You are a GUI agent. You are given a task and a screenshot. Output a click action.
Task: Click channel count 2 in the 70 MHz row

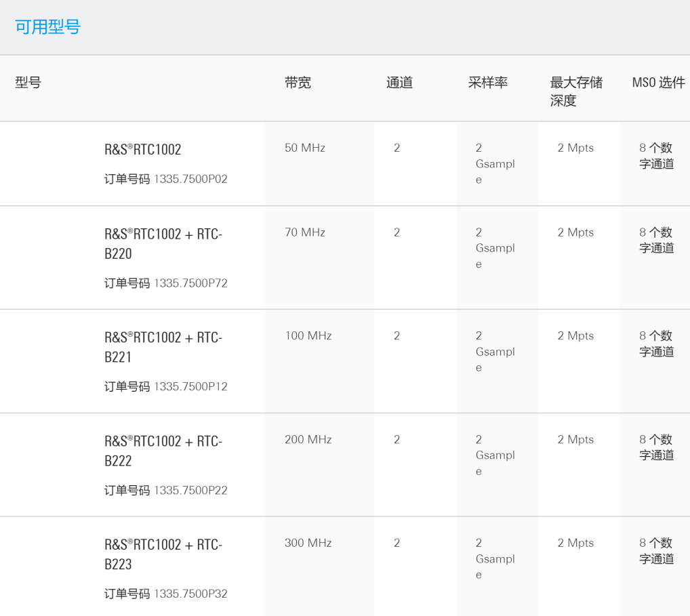tap(397, 232)
